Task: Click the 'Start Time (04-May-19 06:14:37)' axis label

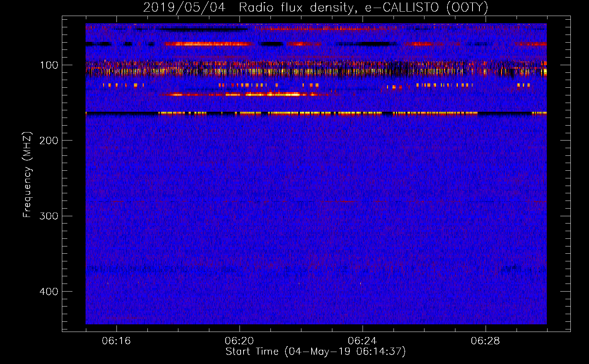Action: (316, 352)
